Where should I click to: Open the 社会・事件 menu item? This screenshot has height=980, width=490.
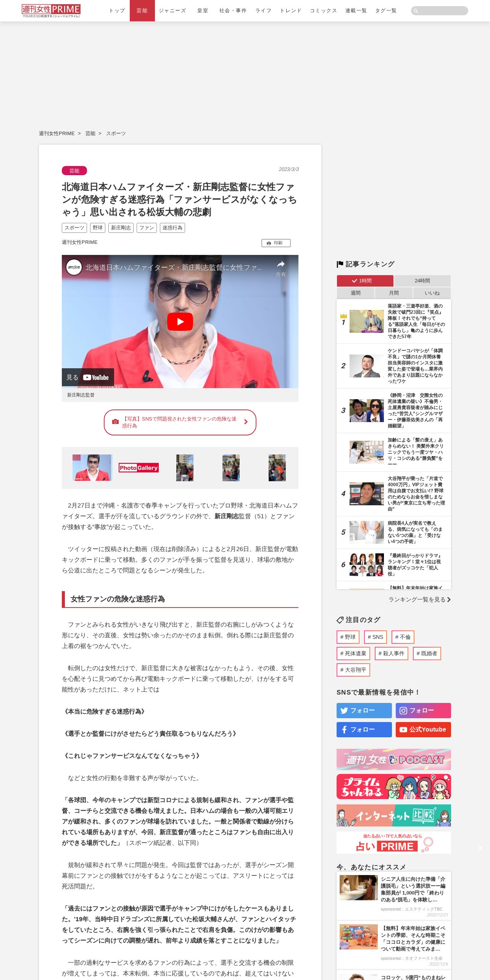233,11
